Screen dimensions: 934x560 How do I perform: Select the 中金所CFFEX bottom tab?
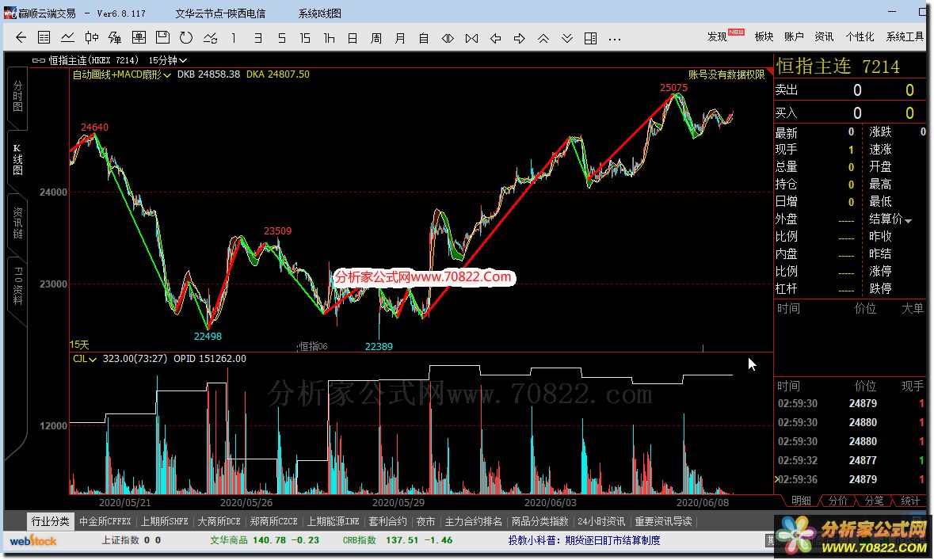tap(105, 521)
